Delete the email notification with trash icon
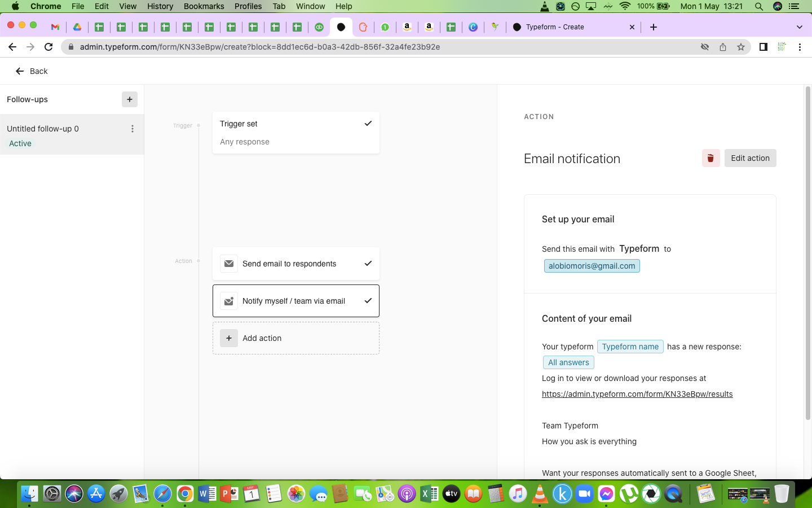 (710, 158)
